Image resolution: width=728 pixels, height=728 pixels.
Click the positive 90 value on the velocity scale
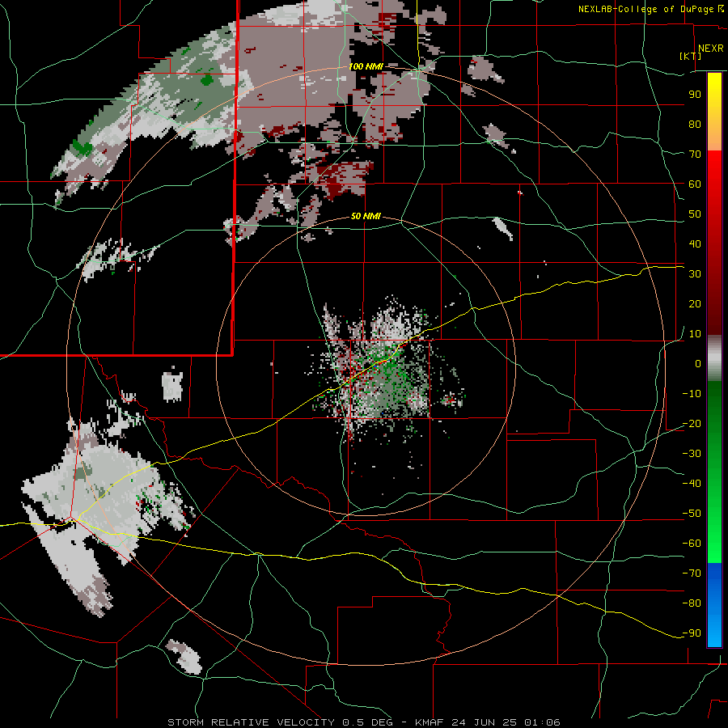pyautogui.click(x=695, y=95)
